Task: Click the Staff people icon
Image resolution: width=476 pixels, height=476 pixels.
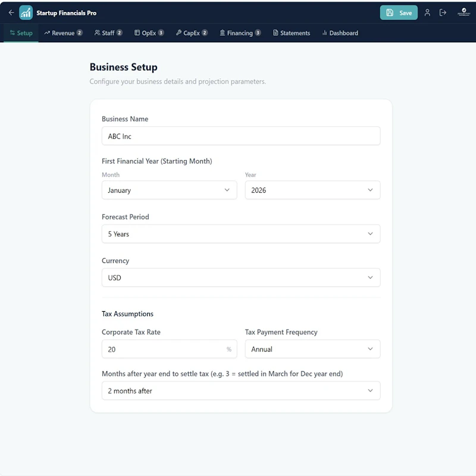Action: tap(97, 33)
